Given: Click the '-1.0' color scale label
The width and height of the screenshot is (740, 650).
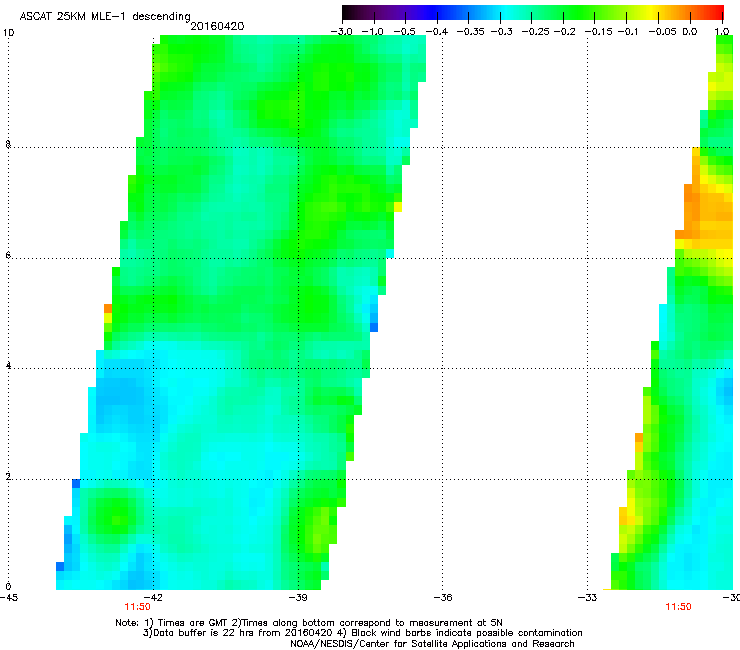Looking at the screenshot, I should pos(373,32).
